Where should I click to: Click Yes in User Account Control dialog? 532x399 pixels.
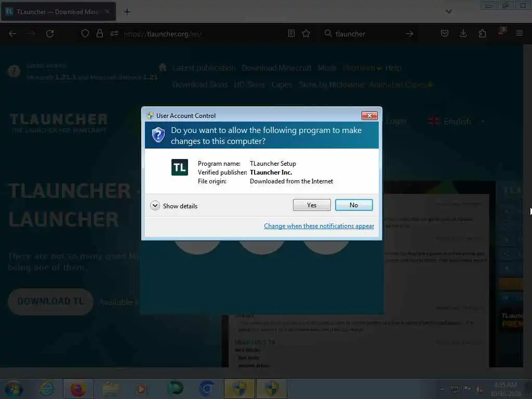(312, 205)
